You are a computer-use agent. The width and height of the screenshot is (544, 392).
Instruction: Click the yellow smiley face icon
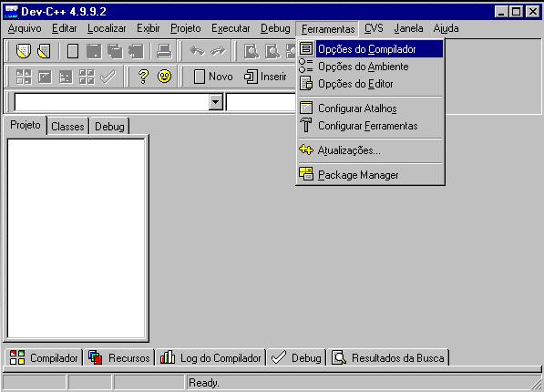click(x=164, y=77)
